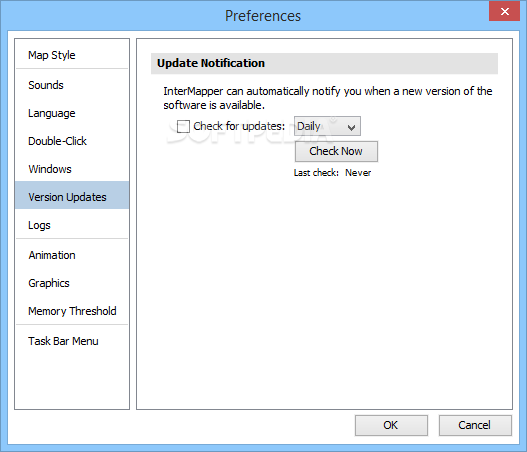Click the Check for updates label text
This screenshot has height=452, width=527.
click(x=239, y=126)
